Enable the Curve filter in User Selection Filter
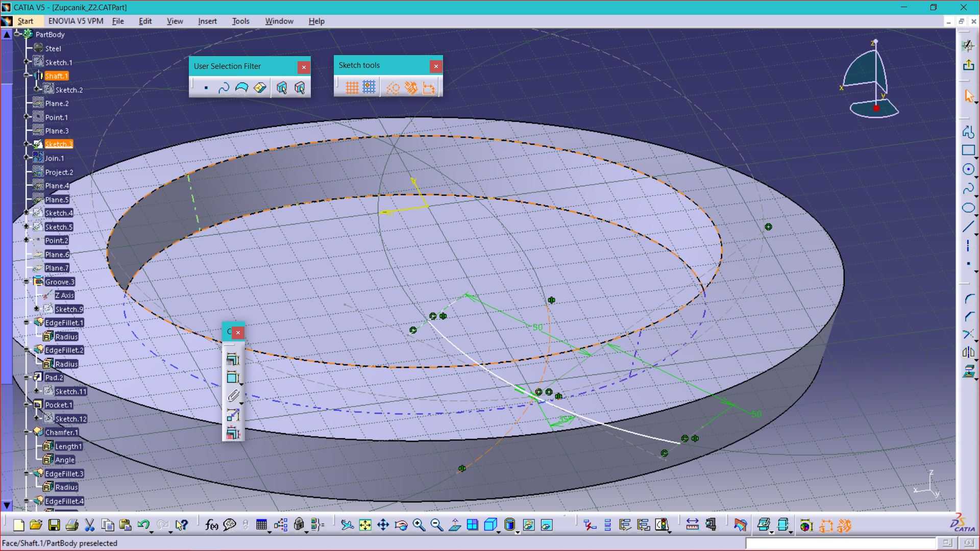The height and width of the screenshot is (551, 980). click(x=224, y=88)
